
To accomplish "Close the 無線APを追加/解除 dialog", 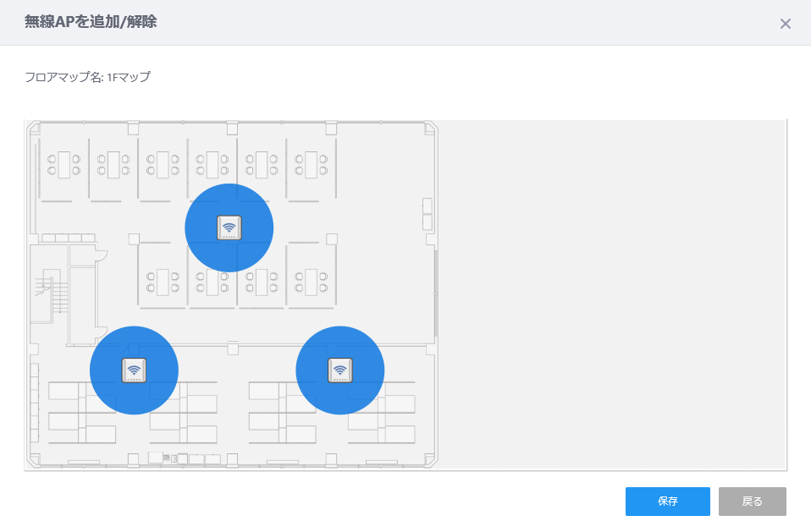I will pos(785,24).
